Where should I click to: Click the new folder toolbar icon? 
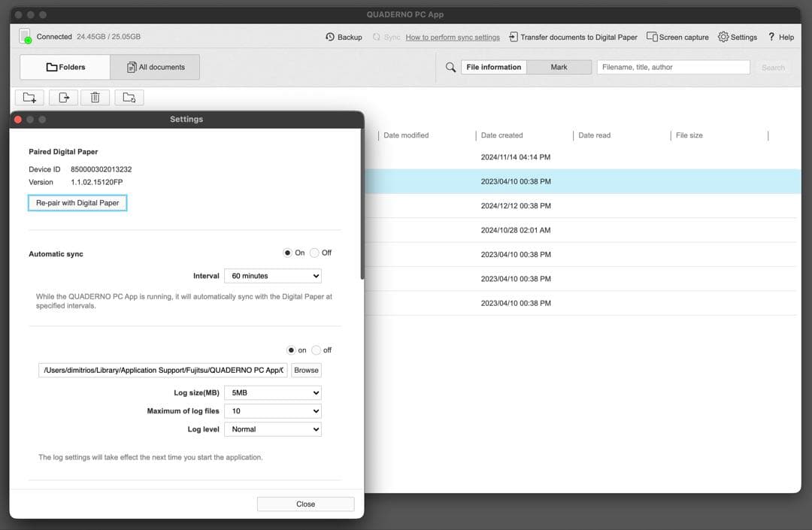point(29,97)
